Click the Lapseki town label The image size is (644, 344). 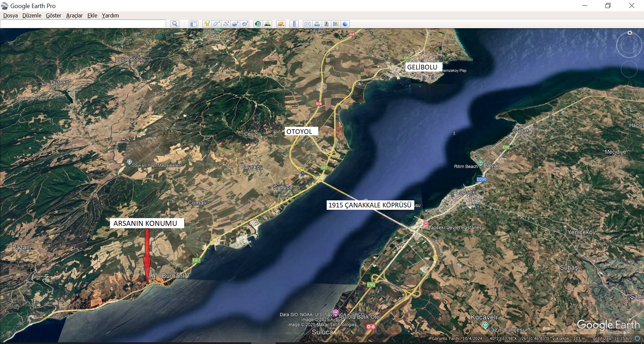pyautogui.click(x=467, y=192)
